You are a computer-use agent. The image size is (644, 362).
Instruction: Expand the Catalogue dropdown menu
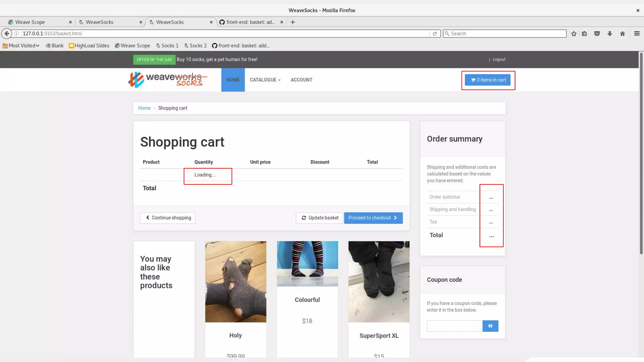265,80
